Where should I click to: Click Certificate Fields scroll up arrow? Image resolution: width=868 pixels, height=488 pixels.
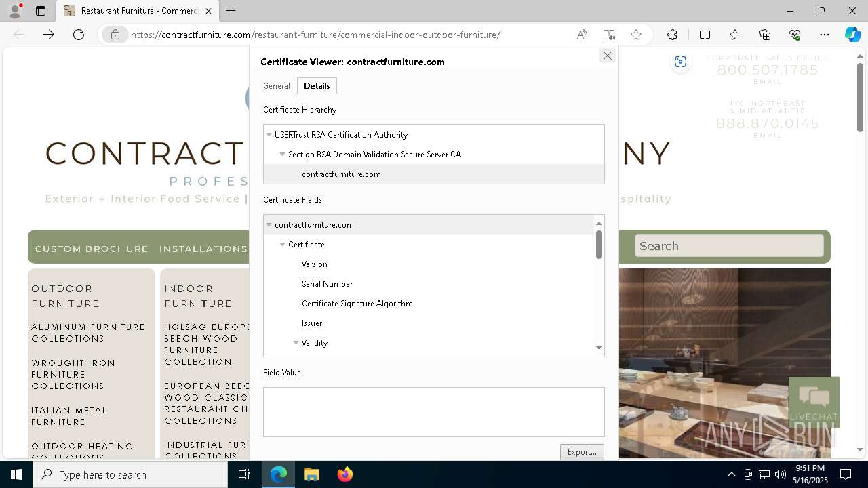pyautogui.click(x=599, y=223)
